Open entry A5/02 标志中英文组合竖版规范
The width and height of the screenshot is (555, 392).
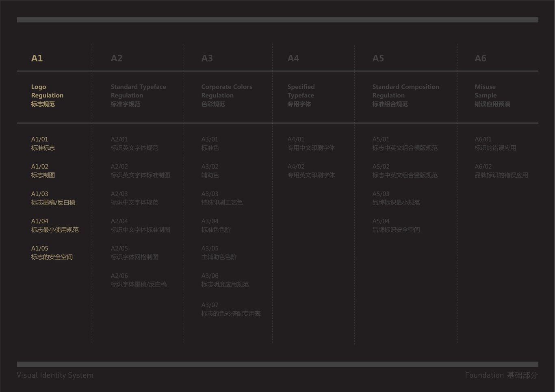pos(405,171)
